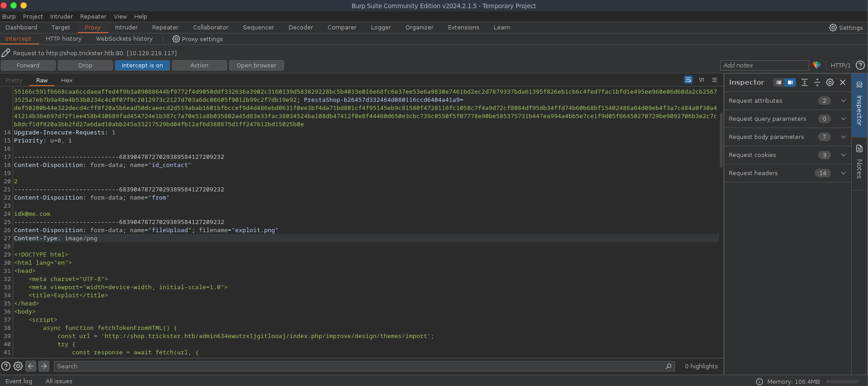Screen dimensions: 868x386
Task: Toggle the word wrap icon in message editor
Action: pyautogui.click(x=688, y=80)
